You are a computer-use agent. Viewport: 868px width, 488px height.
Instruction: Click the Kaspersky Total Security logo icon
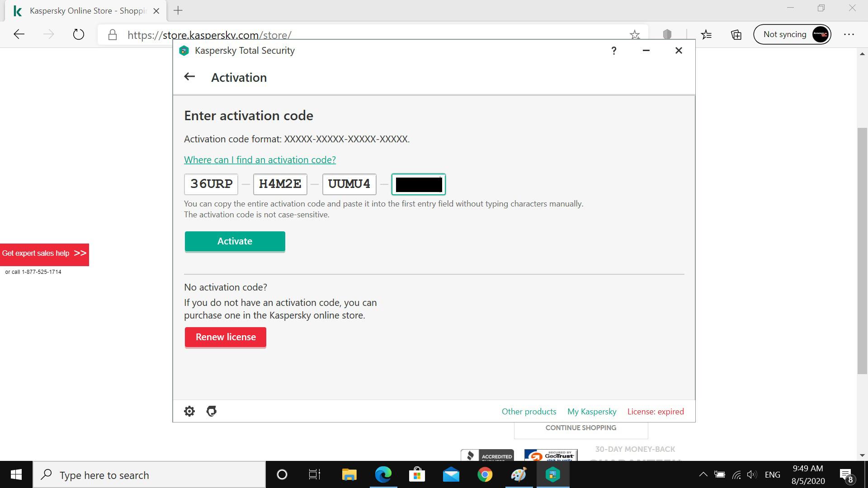184,51
